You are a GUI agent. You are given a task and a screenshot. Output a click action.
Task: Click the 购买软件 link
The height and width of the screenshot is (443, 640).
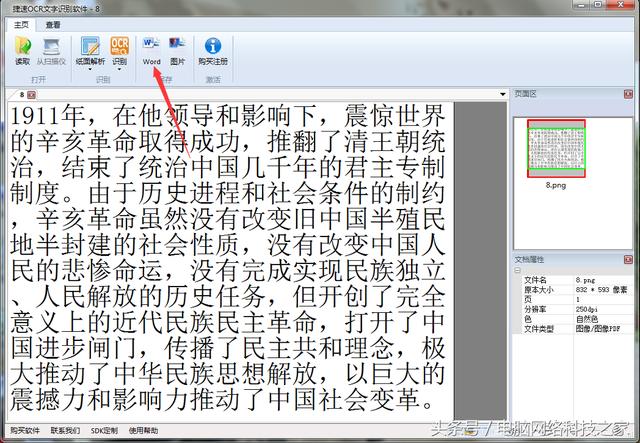pos(24,430)
